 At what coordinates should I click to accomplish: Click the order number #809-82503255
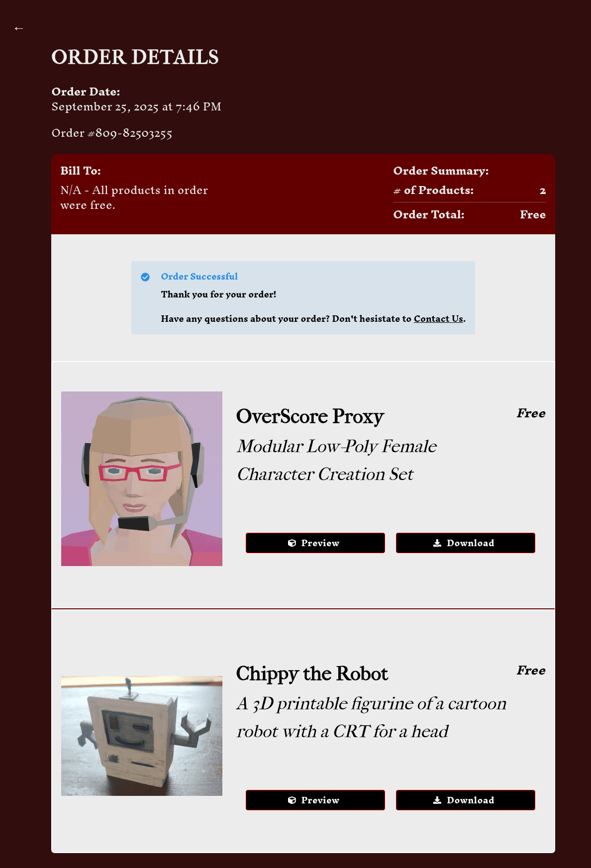point(112,133)
